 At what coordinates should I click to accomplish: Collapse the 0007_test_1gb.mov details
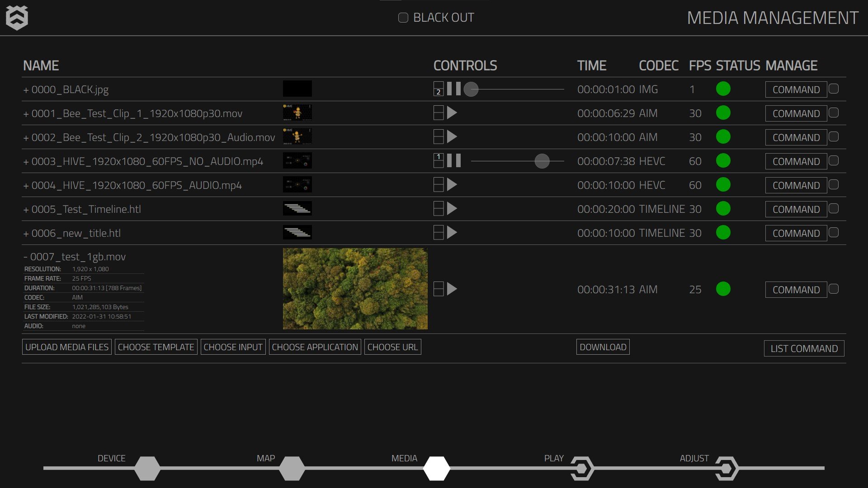pyautogui.click(x=26, y=257)
